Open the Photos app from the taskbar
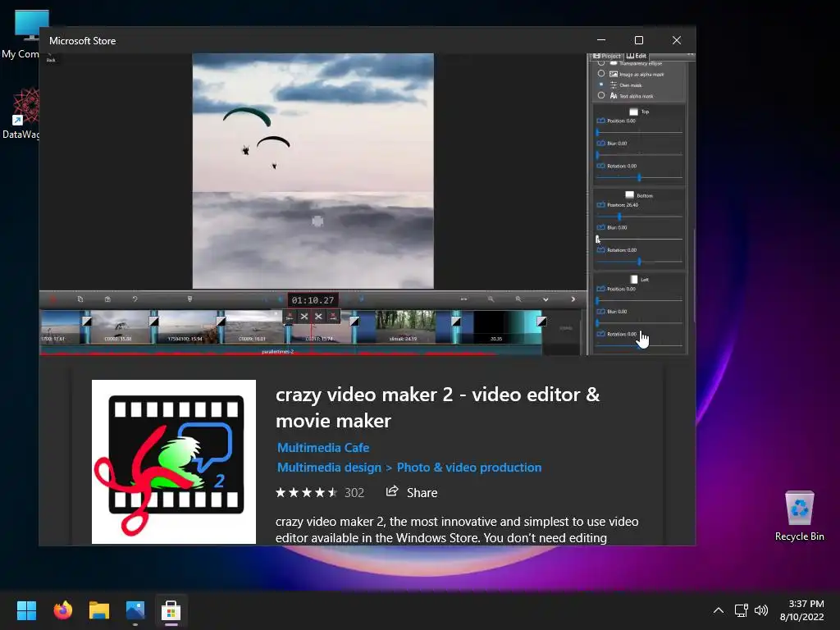 [135, 610]
